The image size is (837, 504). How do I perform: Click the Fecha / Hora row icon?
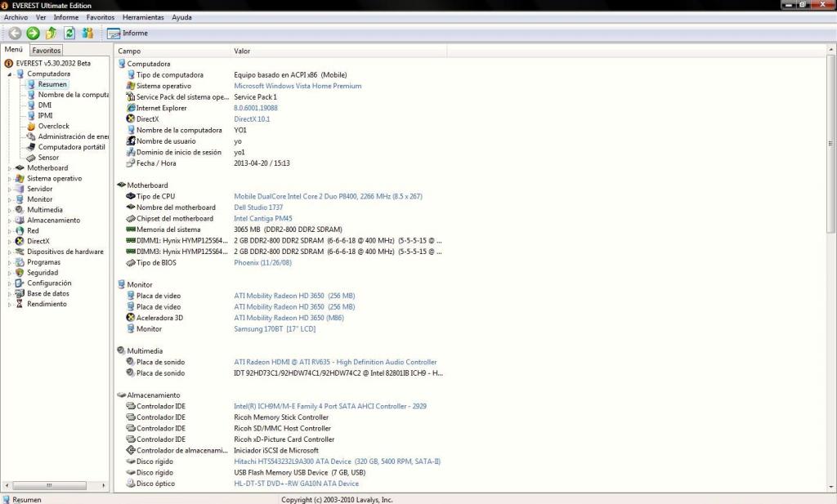click(131, 163)
